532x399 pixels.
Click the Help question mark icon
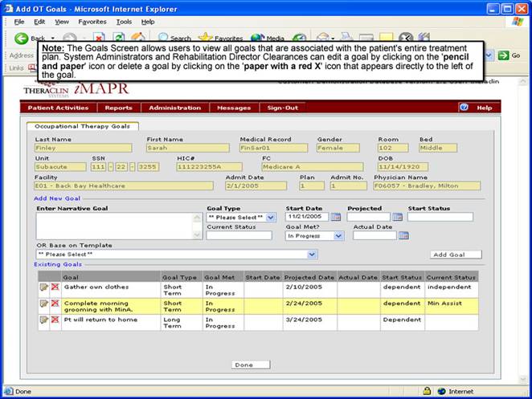tap(464, 108)
